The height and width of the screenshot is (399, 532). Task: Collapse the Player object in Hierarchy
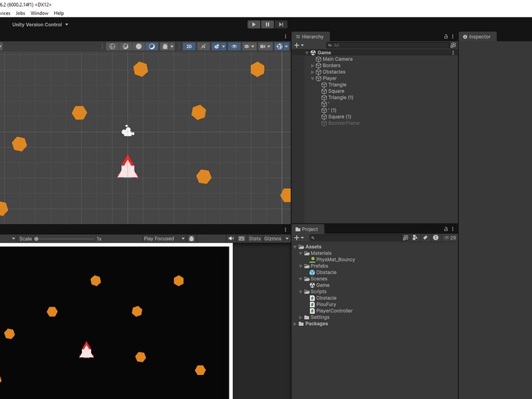click(x=313, y=78)
